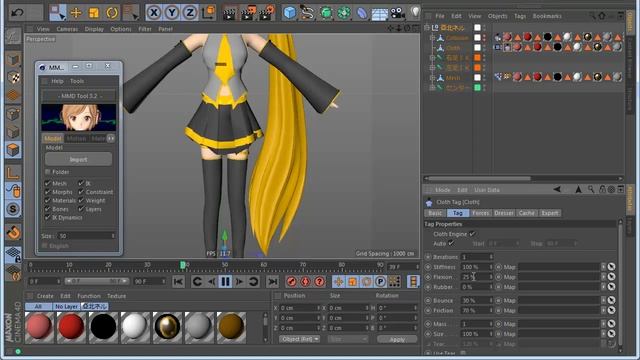Click the autokeying button
The image size is (640, 360).
pos(305,282)
